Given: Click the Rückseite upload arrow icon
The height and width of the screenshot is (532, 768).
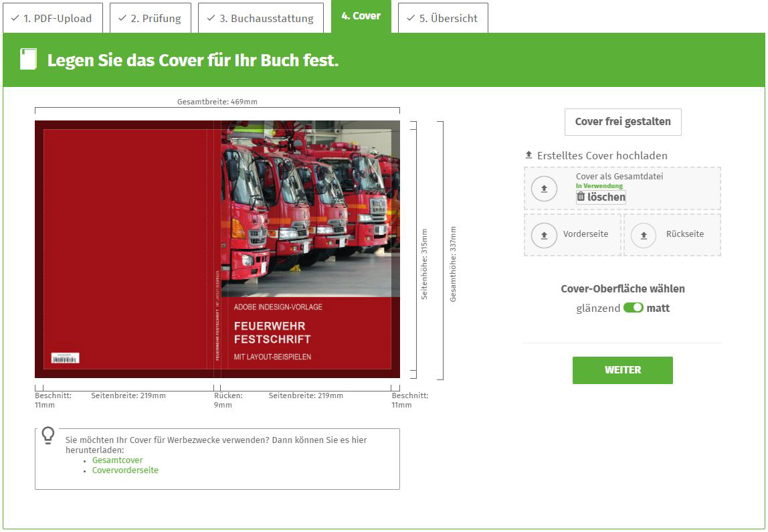Looking at the screenshot, I should (x=644, y=235).
